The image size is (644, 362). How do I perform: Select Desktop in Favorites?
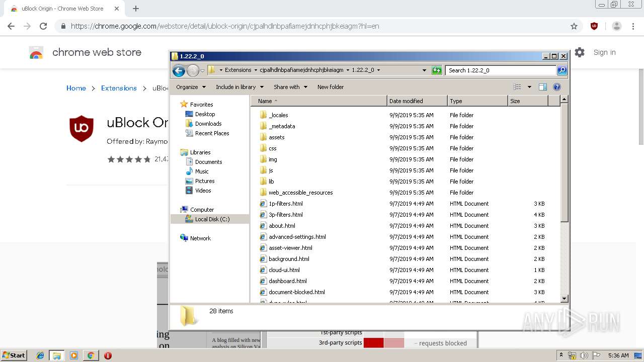205,114
